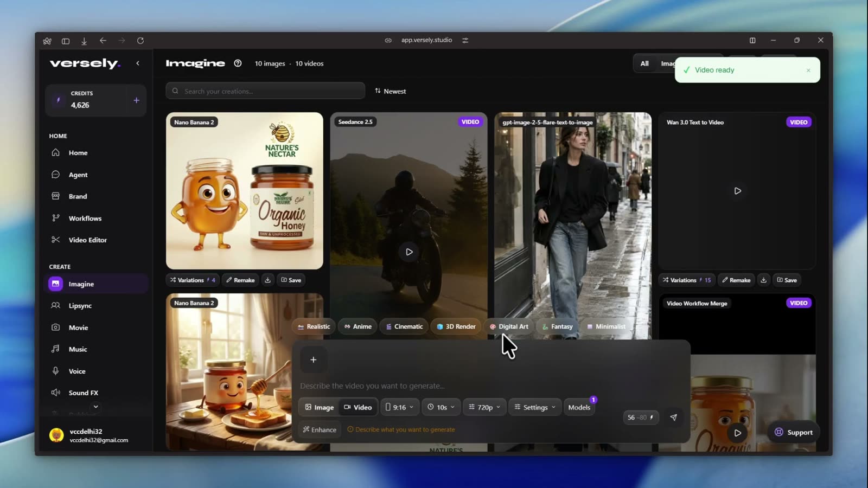Screen dimensions: 868x488
Task: Click the 56 credit cost indicator
Action: coord(641,418)
